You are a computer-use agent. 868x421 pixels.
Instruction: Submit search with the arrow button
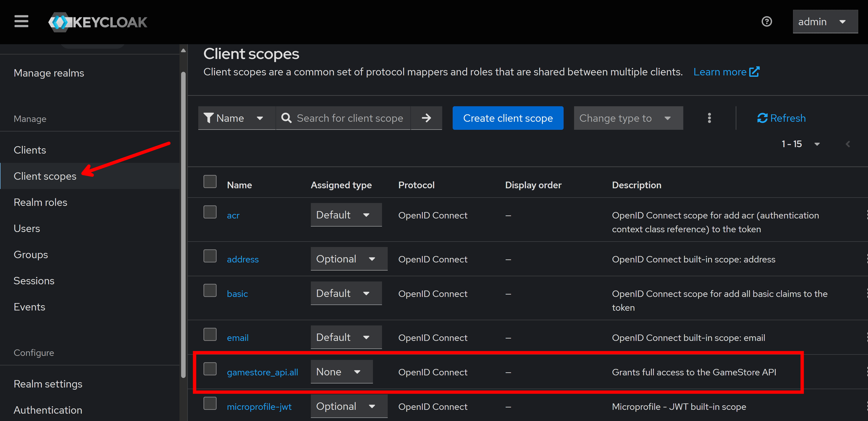click(426, 118)
